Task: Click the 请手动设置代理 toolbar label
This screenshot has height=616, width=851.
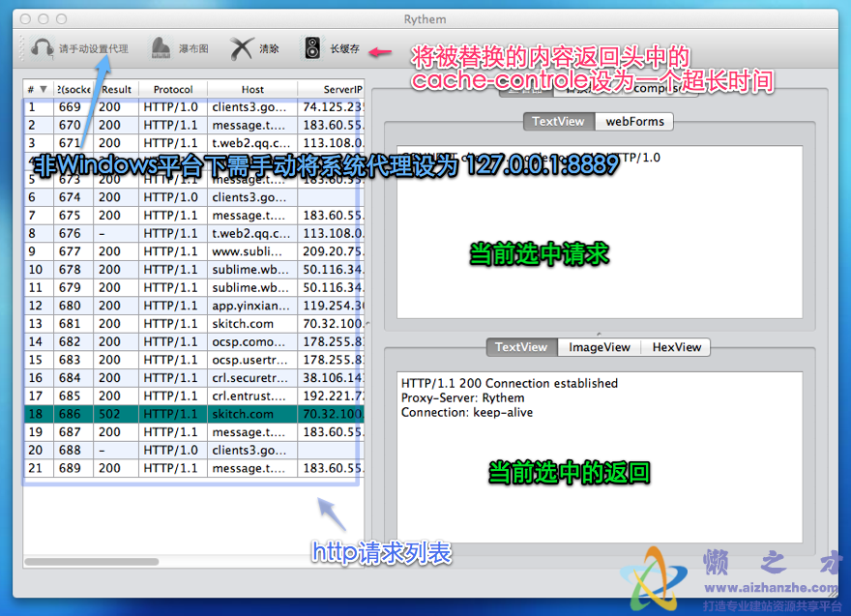Action: (94, 49)
